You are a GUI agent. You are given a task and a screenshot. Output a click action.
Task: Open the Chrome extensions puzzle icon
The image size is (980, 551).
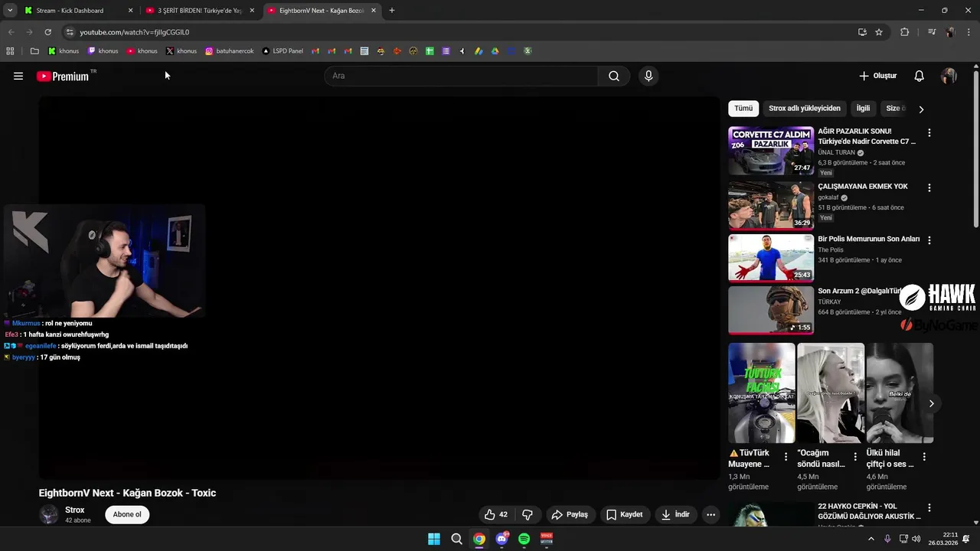tap(904, 32)
